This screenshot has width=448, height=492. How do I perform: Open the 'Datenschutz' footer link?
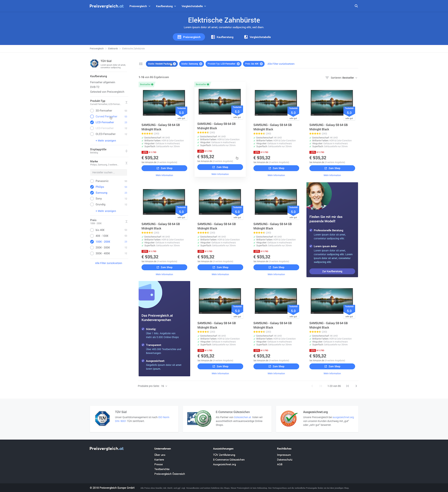pos(285,460)
